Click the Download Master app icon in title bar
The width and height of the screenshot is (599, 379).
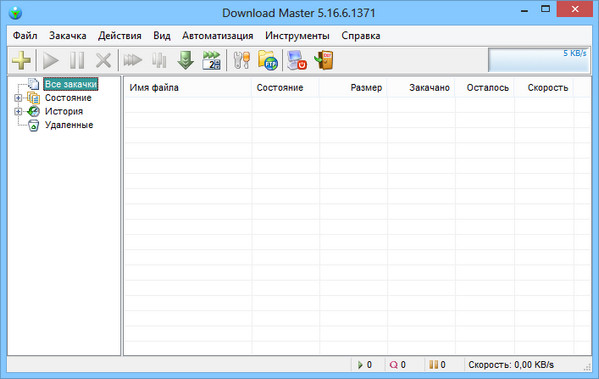15,13
